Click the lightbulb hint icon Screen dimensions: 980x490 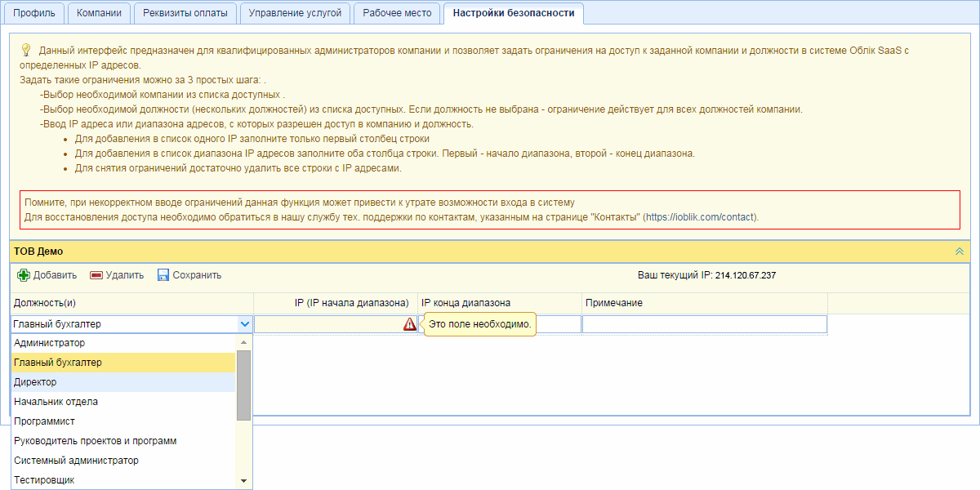[x=25, y=51]
